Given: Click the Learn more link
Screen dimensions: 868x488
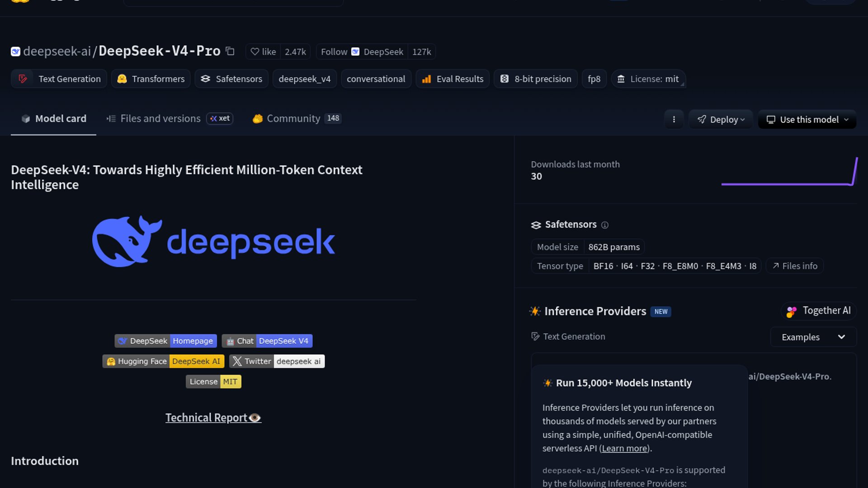Looking at the screenshot, I should coord(624,448).
